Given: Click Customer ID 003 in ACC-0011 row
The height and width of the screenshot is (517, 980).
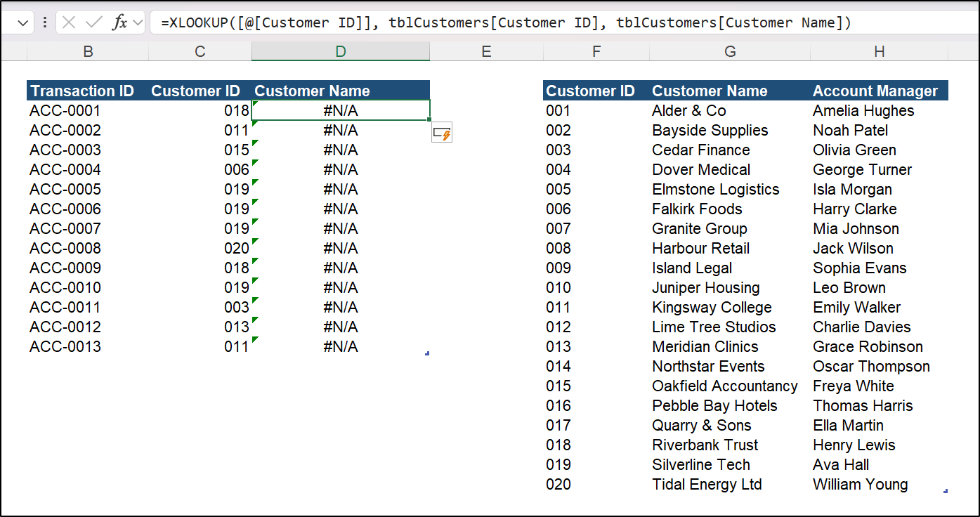Looking at the screenshot, I should (200, 307).
